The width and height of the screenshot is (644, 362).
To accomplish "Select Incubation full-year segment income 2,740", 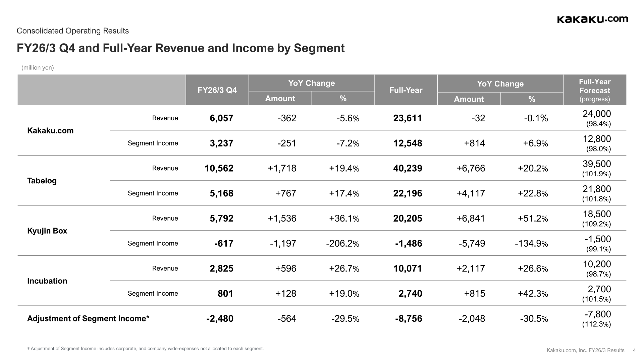I will (410, 294).
